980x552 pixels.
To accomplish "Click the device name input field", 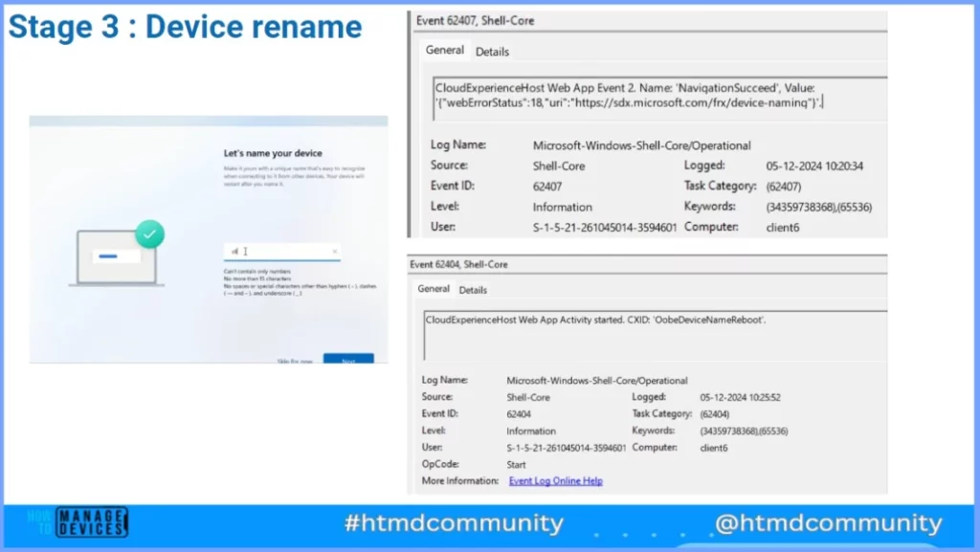I will 282,251.
